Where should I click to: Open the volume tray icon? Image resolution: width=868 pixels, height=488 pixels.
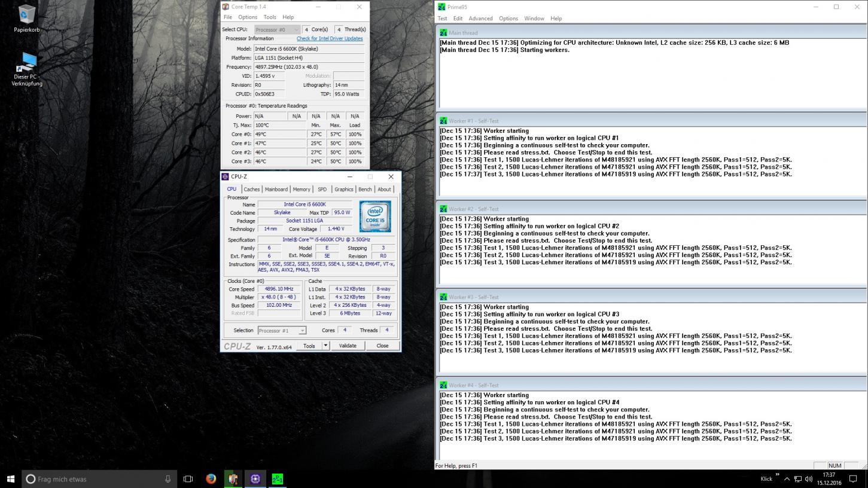[809, 479]
